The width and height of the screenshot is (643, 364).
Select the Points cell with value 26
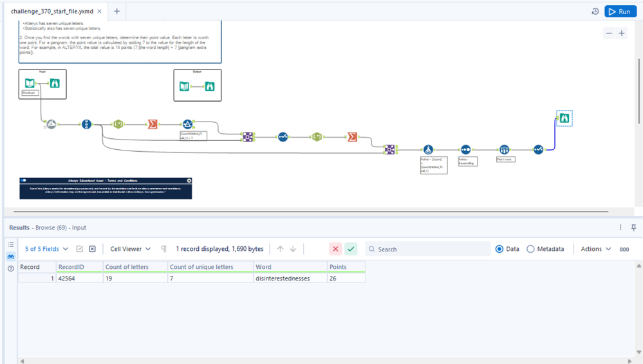[x=346, y=278]
